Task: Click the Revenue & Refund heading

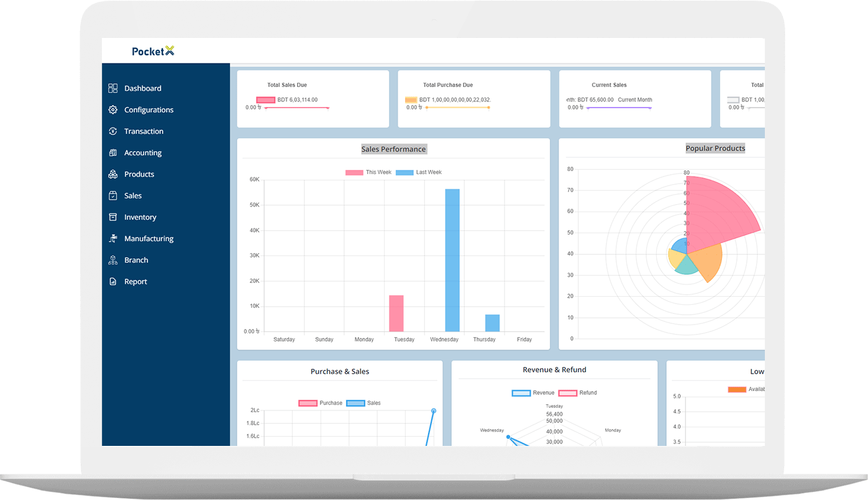Action: coord(555,369)
